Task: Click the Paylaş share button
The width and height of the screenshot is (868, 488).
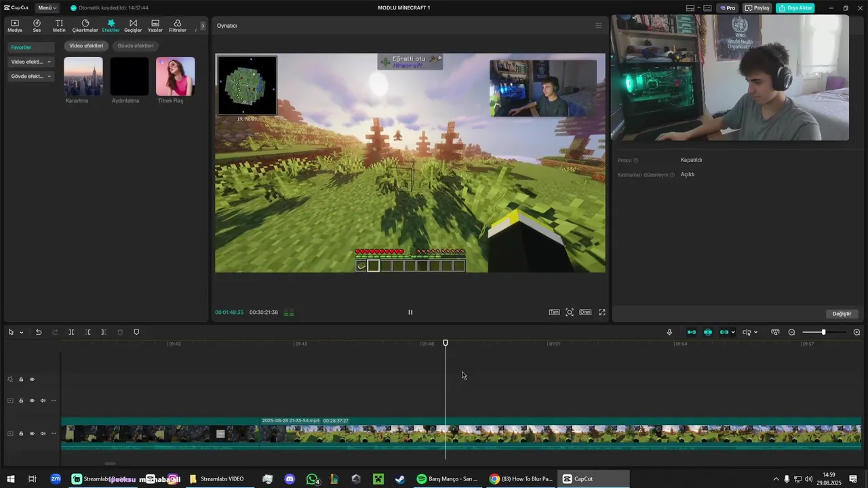Action: click(x=757, y=8)
